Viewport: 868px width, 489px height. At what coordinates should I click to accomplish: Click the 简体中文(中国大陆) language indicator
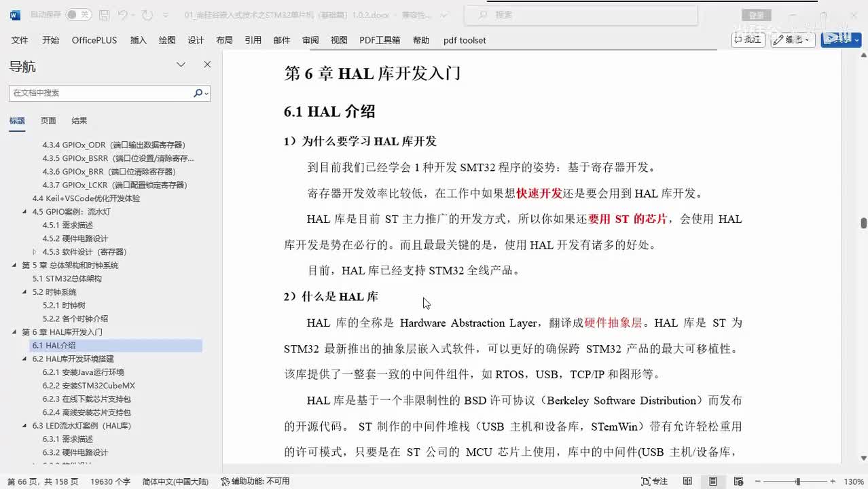(175, 481)
